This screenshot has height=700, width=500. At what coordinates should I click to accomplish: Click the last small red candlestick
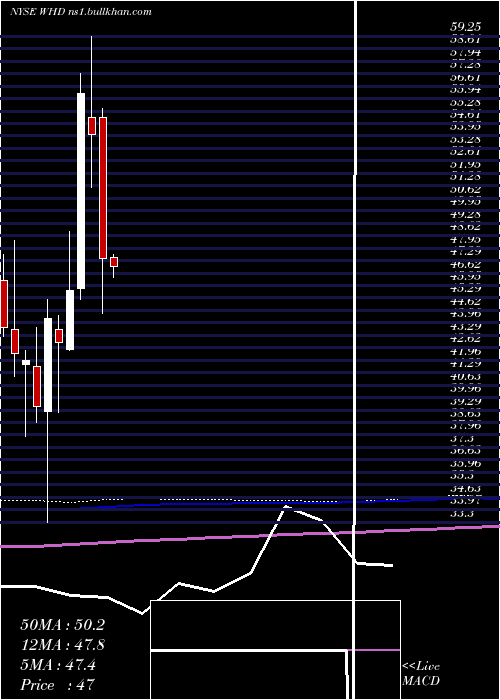coord(114,262)
